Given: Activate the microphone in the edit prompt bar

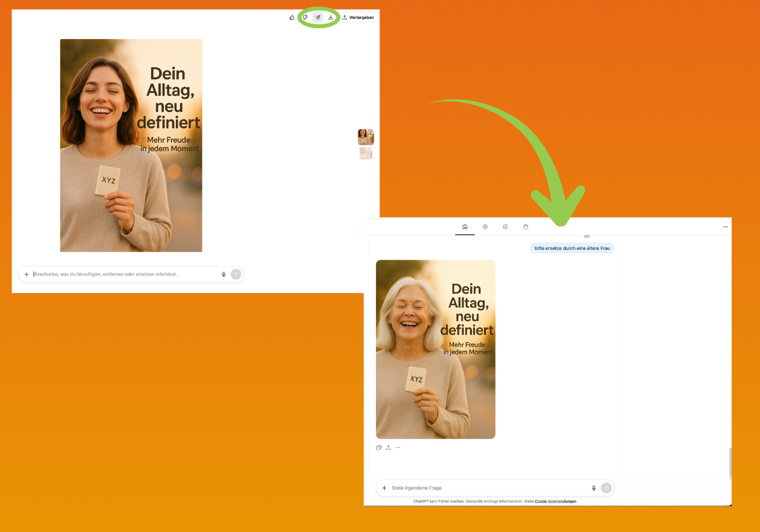Looking at the screenshot, I should point(223,274).
